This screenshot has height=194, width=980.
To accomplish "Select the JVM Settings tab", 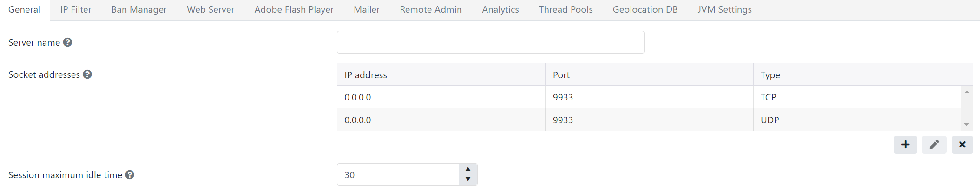I will [724, 10].
